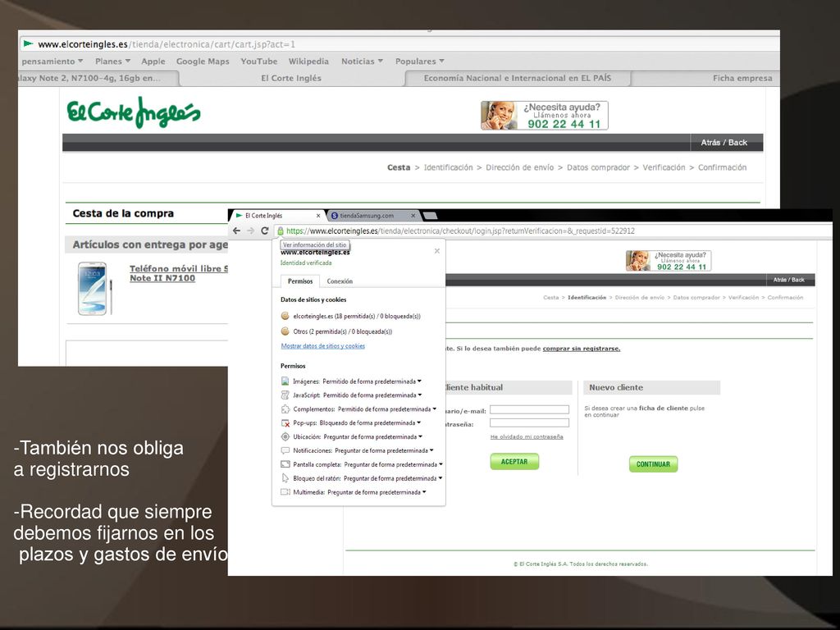840x630 pixels.
Task: Click Teléfono móvil libre Note II N7100 link
Action: coord(178,273)
